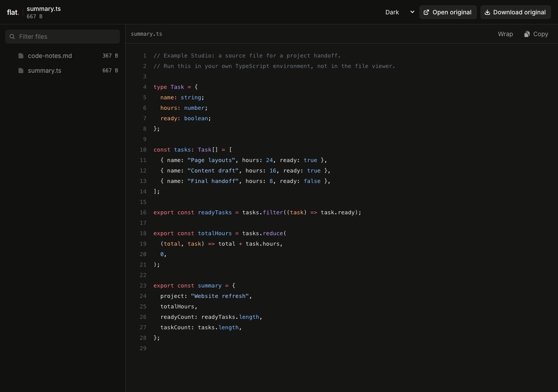
Task: Click the "export const summary = {" line
Action: 194,286
